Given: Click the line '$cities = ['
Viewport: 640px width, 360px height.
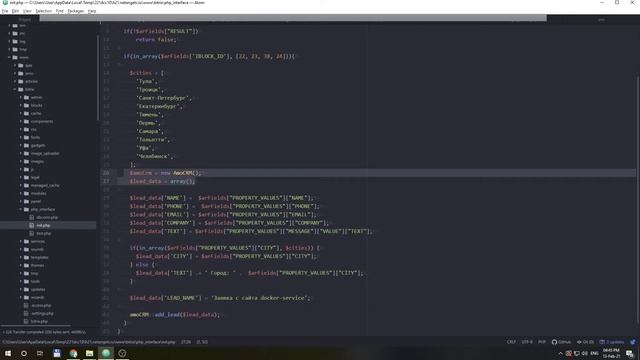Looking at the screenshot, I should tap(147, 73).
